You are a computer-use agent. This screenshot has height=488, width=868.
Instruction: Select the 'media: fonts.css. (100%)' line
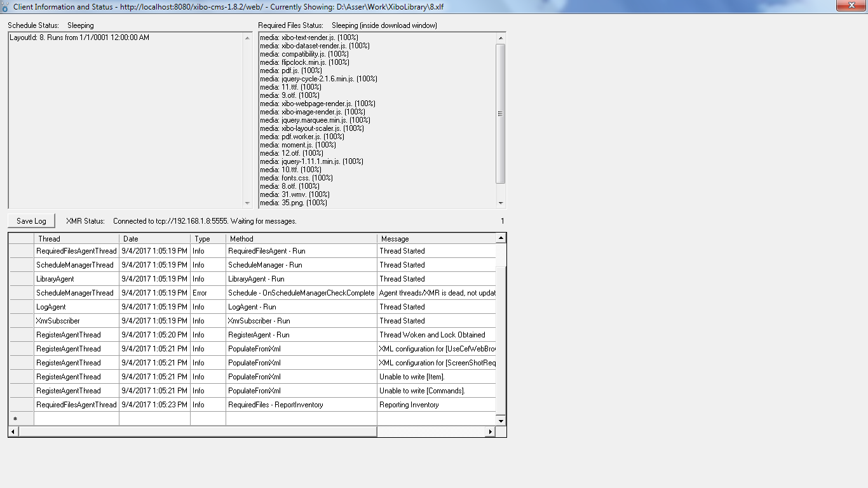296,178
